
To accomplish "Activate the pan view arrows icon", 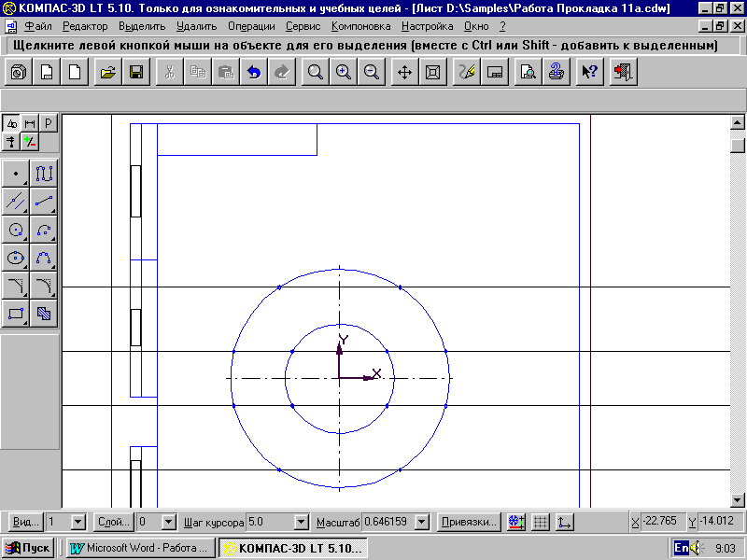I will coord(405,72).
